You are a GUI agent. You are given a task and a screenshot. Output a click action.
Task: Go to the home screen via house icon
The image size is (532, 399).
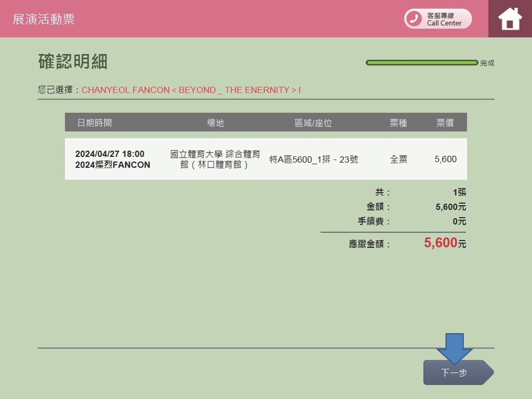click(509, 19)
